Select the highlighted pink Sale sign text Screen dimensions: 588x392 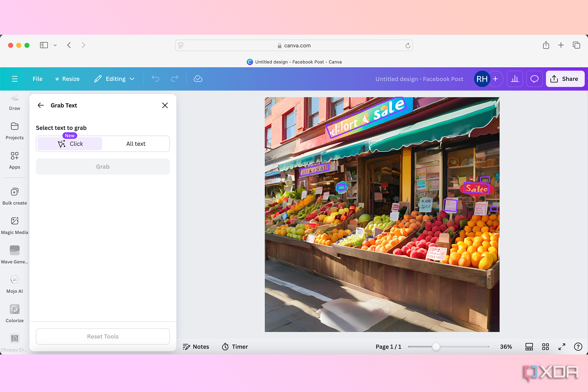click(477, 188)
